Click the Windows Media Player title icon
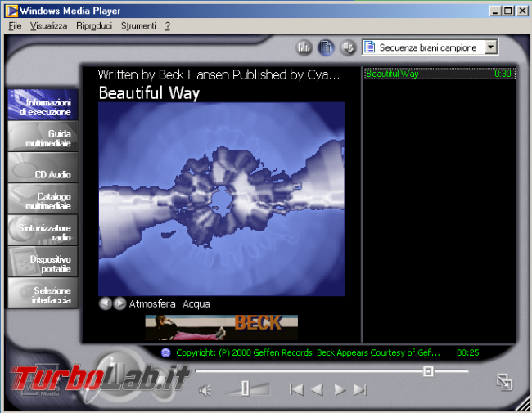This screenshot has height=413, width=532. click(12, 11)
